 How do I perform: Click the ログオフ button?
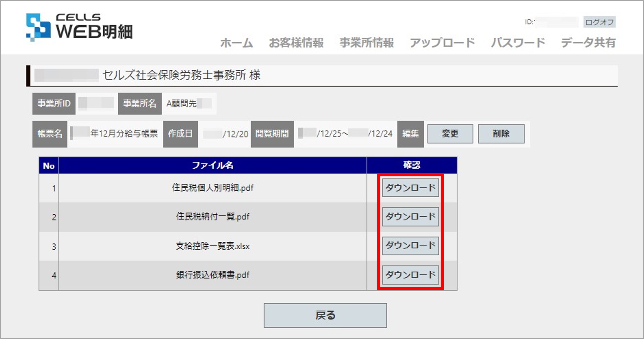[x=600, y=22]
